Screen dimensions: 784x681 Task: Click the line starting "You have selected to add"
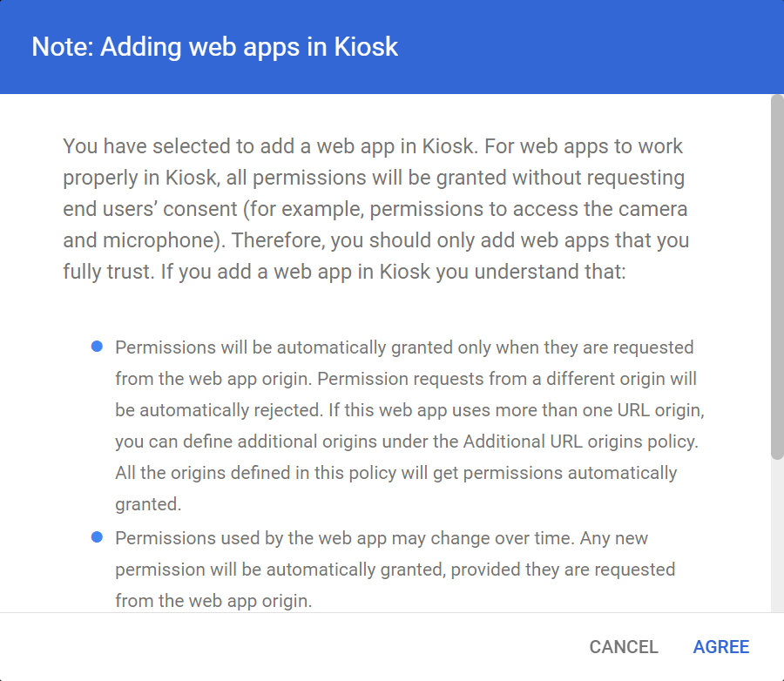[x=373, y=146]
